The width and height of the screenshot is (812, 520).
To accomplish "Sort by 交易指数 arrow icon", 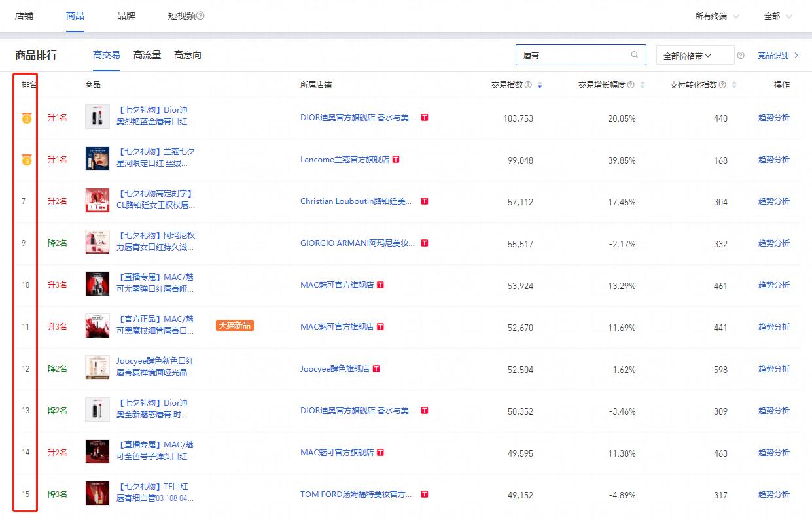I will click(x=539, y=85).
